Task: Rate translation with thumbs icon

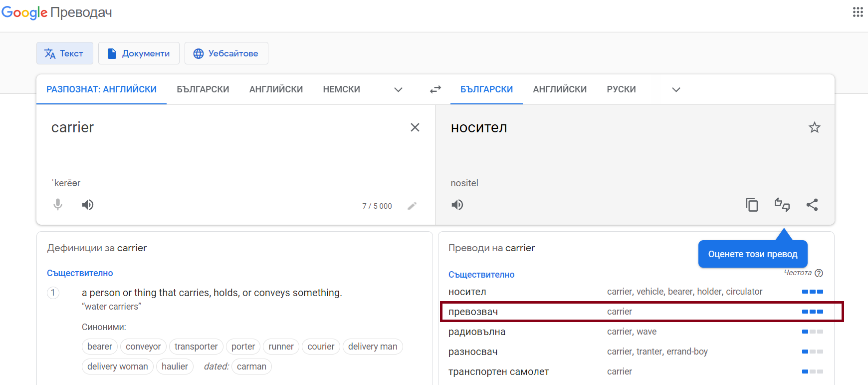Action: [782, 205]
